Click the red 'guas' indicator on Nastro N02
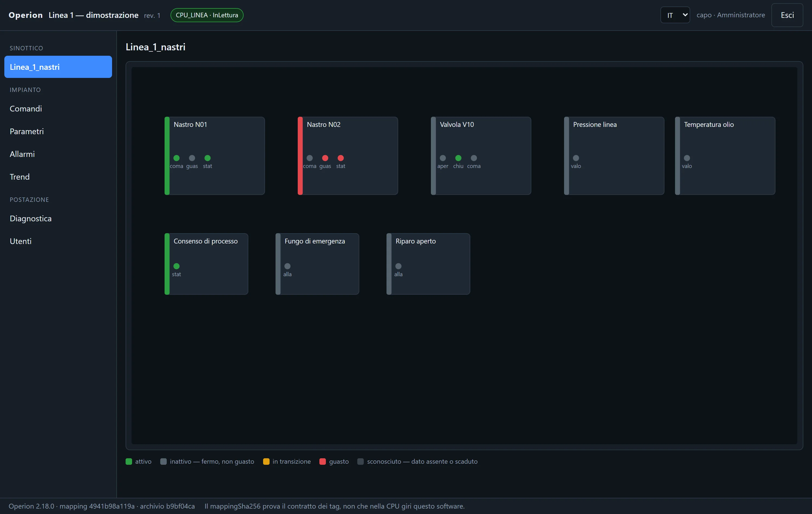Image resolution: width=812 pixels, height=514 pixels. pyautogui.click(x=325, y=158)
